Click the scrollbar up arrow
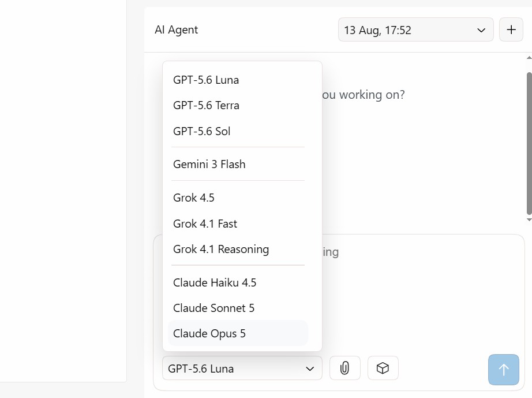 click(529, 58)
